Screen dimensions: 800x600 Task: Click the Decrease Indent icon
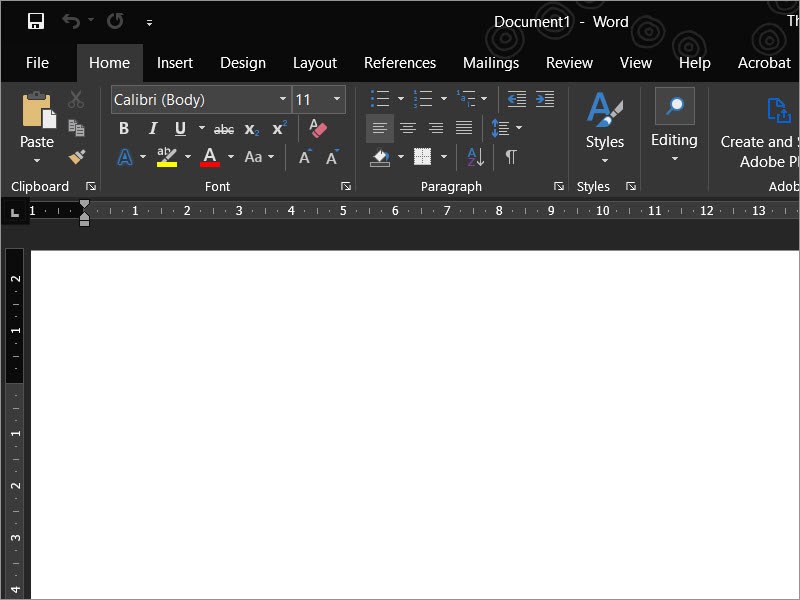[x=516, y=98]
